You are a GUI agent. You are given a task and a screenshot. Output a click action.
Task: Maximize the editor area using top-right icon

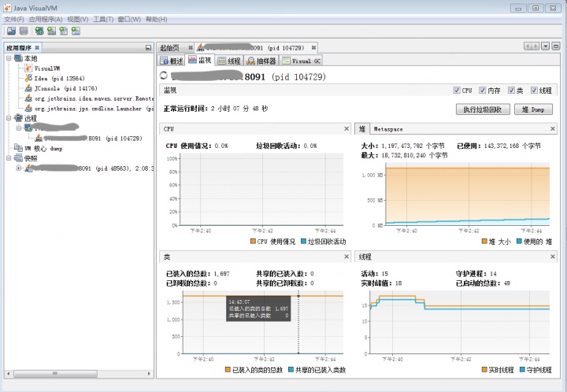[556, 46]
